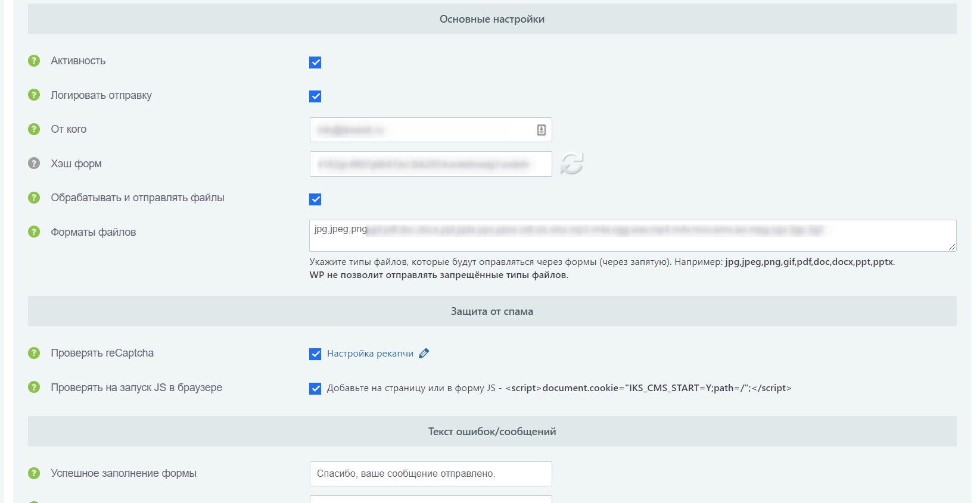Click the document.cookie script snippet text
Screen dimensions: 980x503
[x=649, y=388]
